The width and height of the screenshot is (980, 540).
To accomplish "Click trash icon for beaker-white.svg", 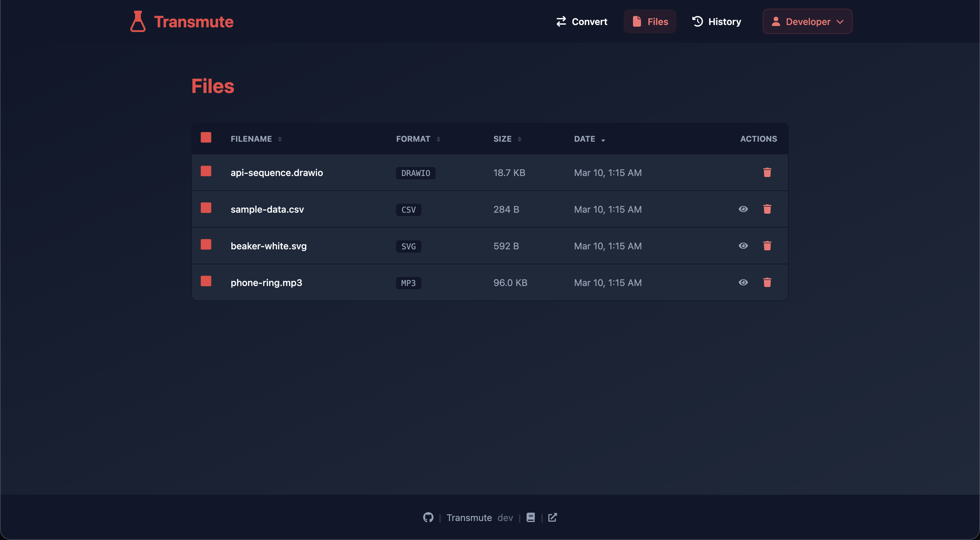I will [x=767, y=246].
